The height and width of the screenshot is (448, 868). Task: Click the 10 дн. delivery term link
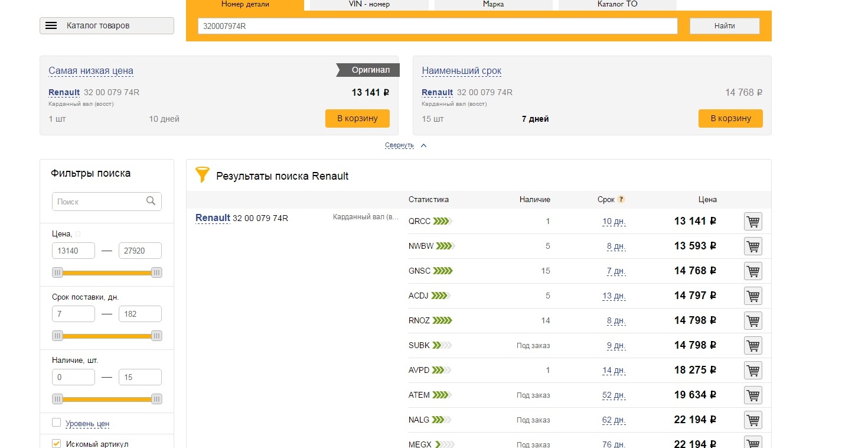(x=614, y=222)
